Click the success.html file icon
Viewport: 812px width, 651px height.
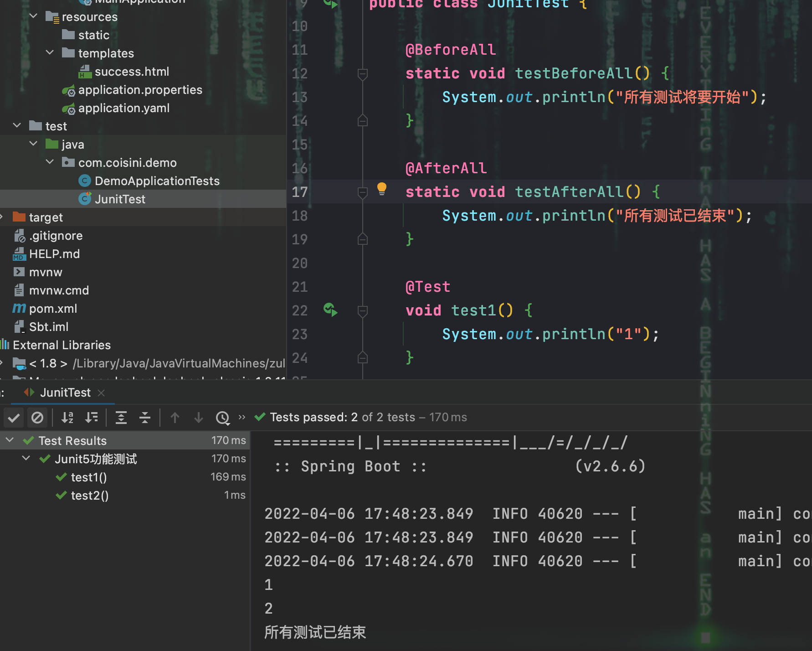[x=85, y=72]
